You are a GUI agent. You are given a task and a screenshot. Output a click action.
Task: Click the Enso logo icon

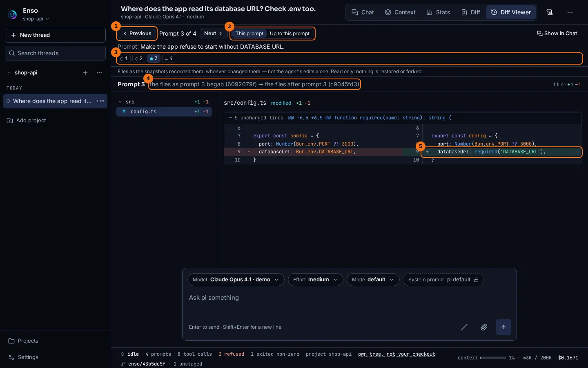13,15
